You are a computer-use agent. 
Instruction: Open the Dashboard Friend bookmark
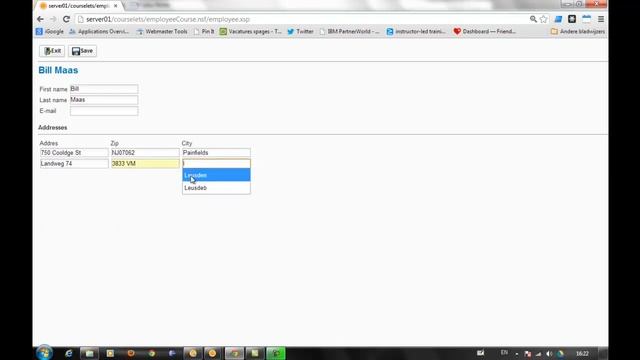[485, 31]
